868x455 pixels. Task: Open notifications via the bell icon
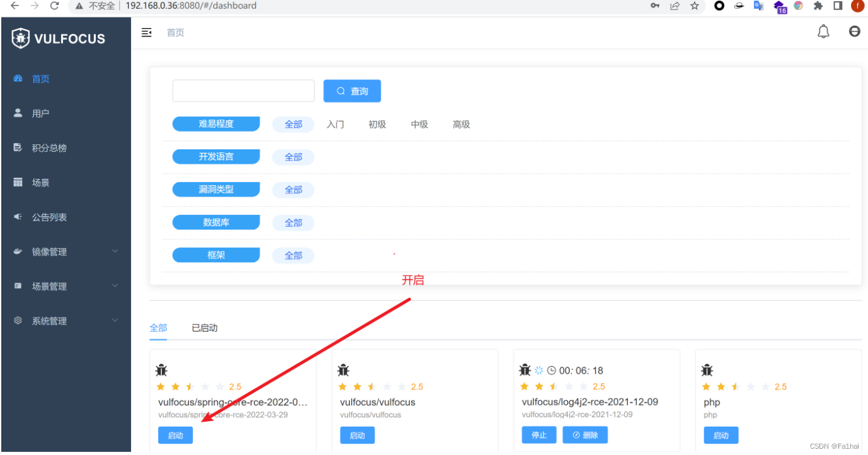[x=823, y=32]
